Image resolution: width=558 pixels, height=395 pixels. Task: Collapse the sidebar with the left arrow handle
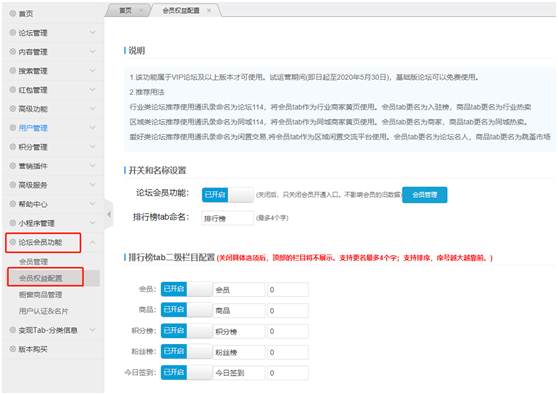109,214
